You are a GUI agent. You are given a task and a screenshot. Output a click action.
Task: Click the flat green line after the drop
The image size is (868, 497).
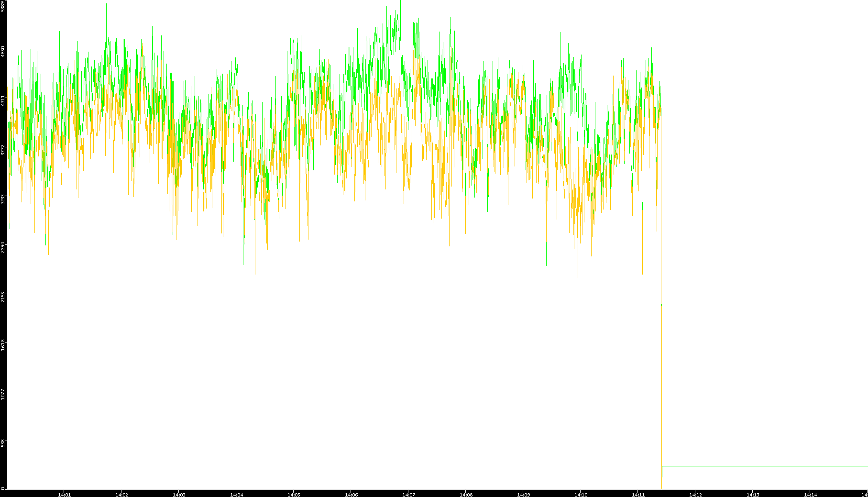point(765,466)
